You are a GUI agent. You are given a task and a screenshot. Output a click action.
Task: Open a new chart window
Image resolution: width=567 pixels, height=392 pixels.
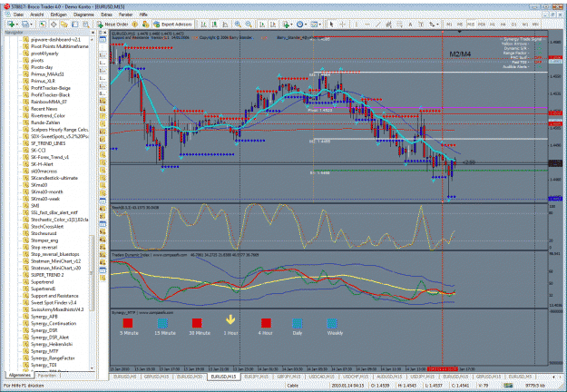pos(11,24)
